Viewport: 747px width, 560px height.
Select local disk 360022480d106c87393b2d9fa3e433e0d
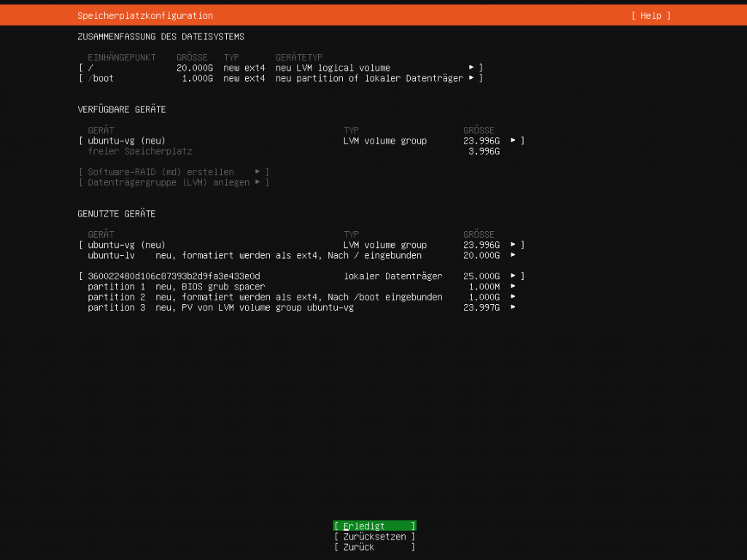tap(174, 276)
